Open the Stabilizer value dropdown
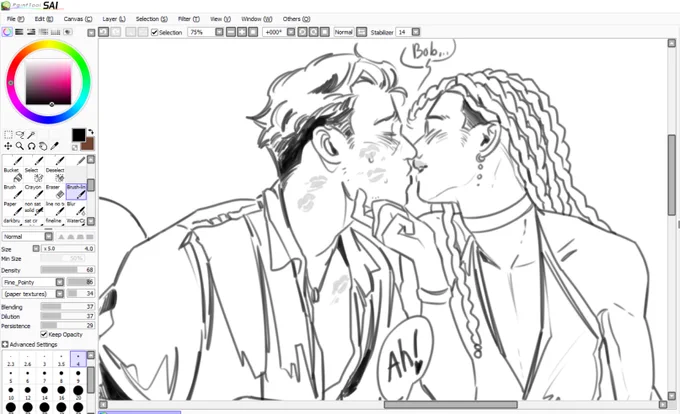Viewport: 680px width, 414px height. (416, 32)
